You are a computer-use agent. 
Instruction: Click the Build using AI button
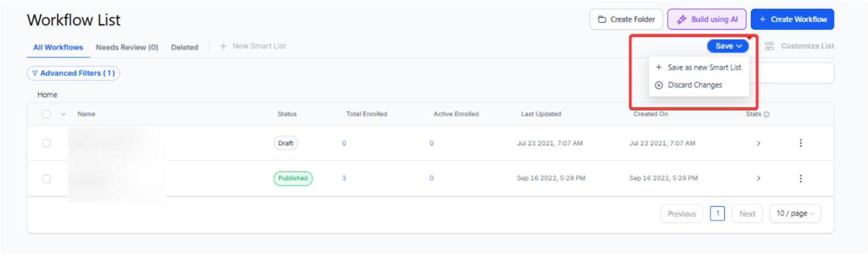707,19
